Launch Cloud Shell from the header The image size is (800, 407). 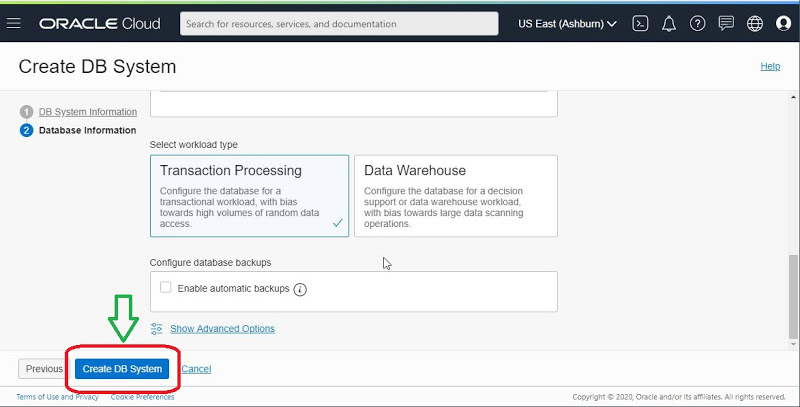[642, 22]
